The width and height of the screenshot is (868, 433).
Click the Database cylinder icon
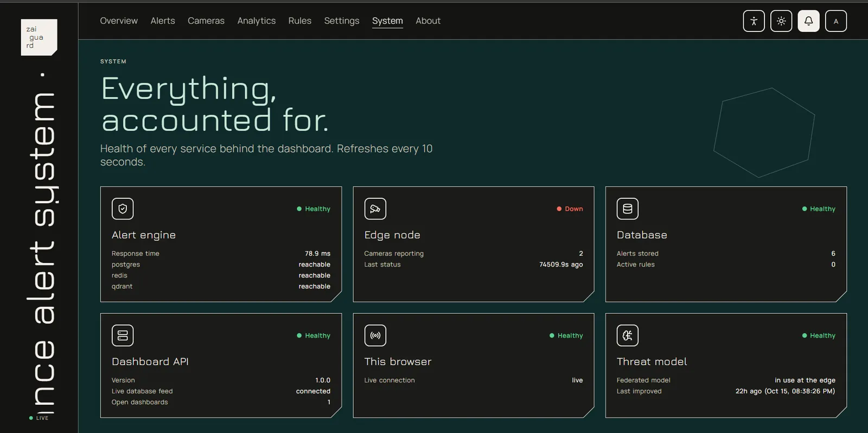pyautogui.click(x=628, y=209)
